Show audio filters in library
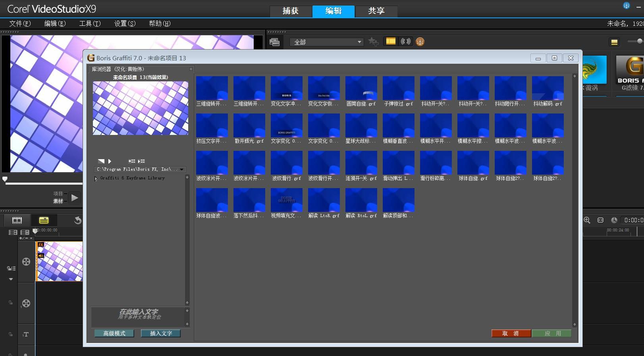 coord(405,41)
